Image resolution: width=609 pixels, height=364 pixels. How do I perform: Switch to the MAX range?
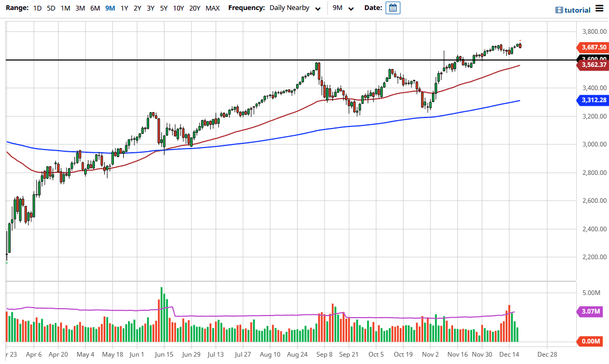tap(212, 8)
